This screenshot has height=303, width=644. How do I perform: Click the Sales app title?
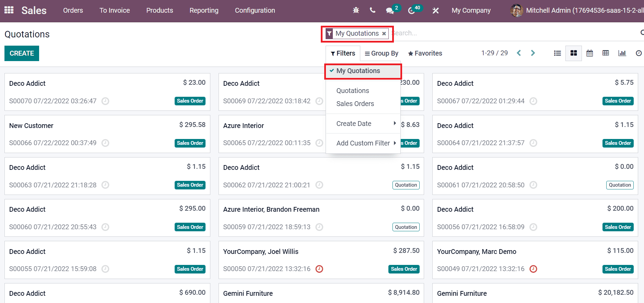click(x=34, y=11)
